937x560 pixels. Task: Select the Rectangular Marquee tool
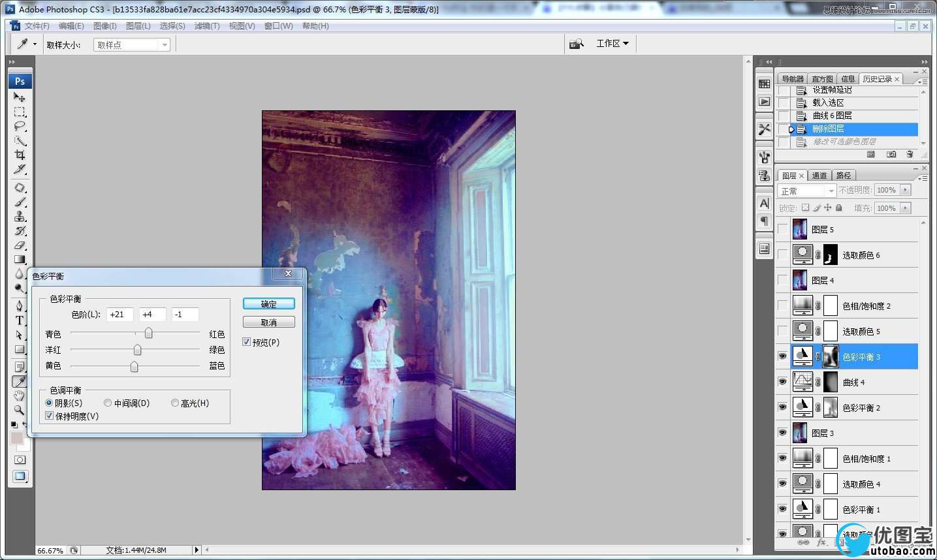click(x=20, y=112)
